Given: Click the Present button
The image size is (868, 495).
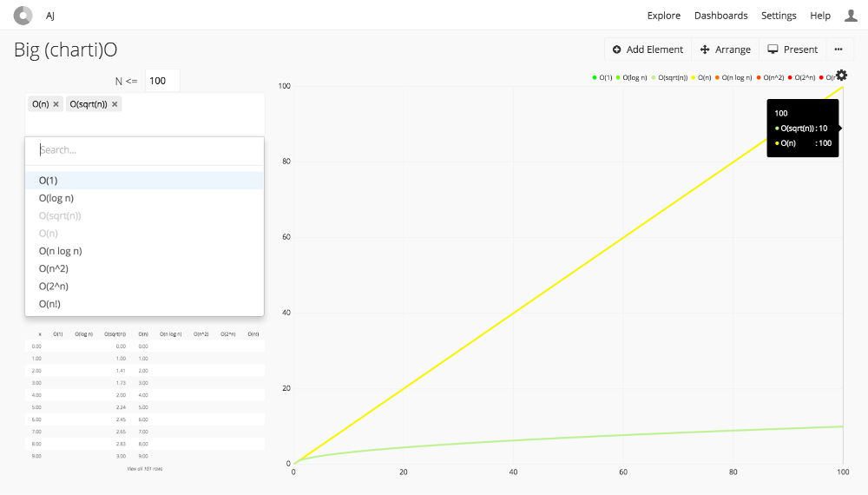Looking at the screenshot, I should (792, 49).
